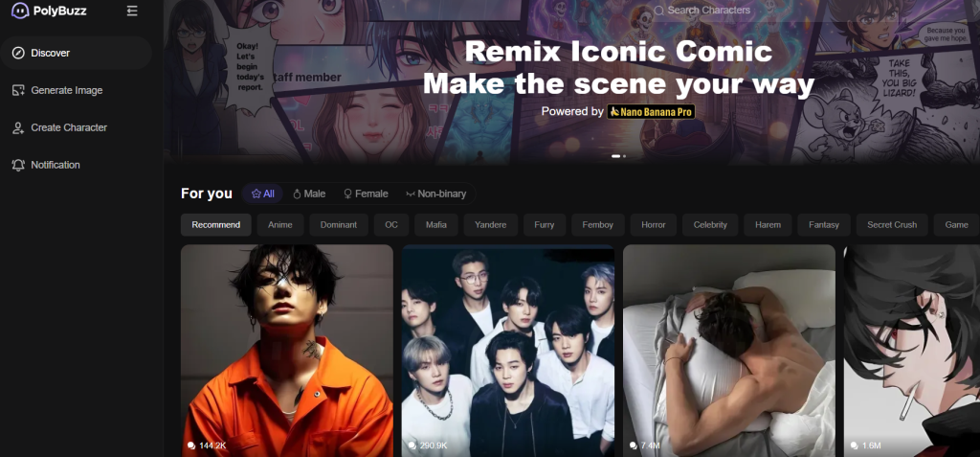Click the chat count icon on the group photo card
980x457 pixels.
pyautogui.click(x=412, y=446)
